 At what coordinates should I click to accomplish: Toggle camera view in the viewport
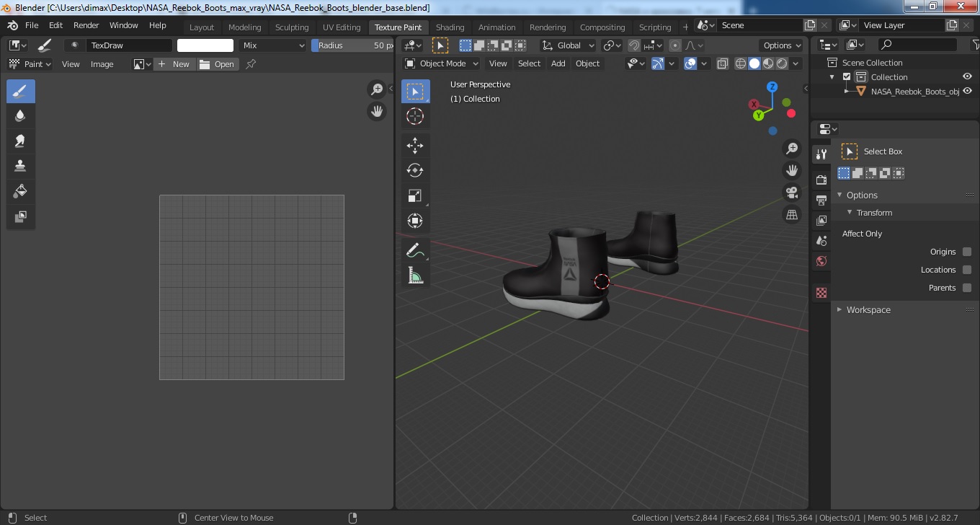(x=791, y=193)
